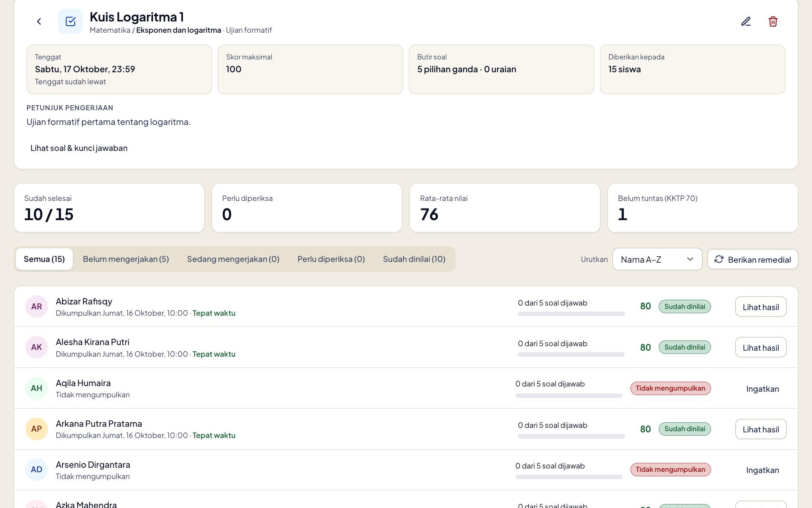Click the AP avatar of Arkana Putra Pratama
Viewport: 812px width, 508px height.
[36, 429]
